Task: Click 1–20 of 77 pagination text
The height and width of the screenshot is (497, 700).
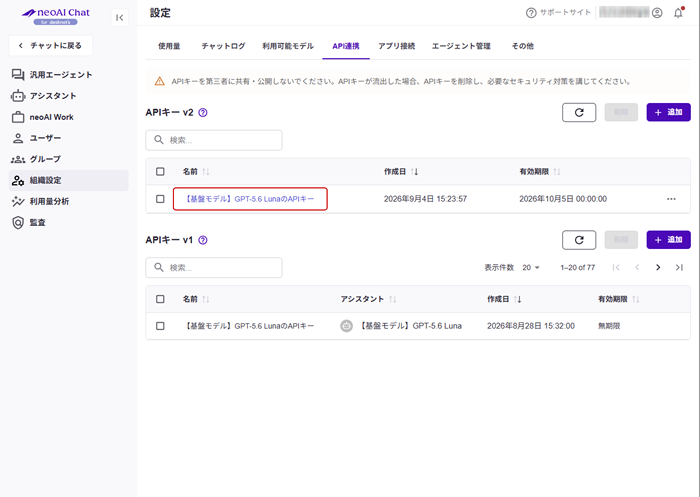Action: [578, 267]
